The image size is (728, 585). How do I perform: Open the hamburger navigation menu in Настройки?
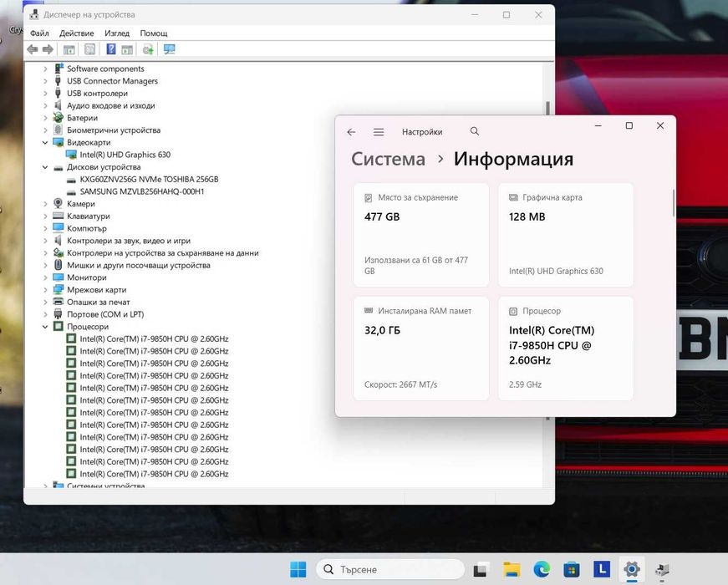(x=379, y=132)
